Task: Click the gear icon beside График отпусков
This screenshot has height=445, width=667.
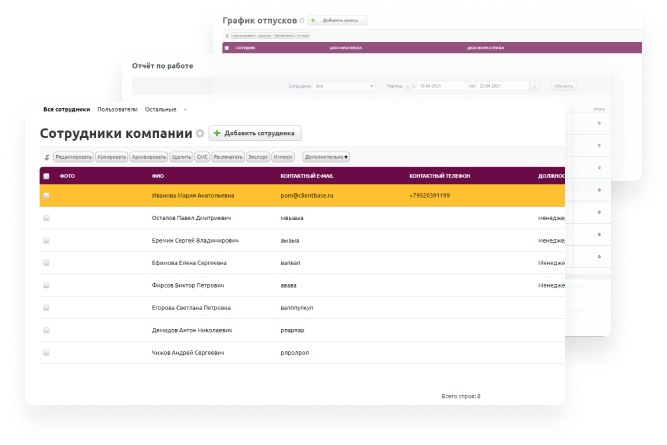Action: (x=300, y=19)
